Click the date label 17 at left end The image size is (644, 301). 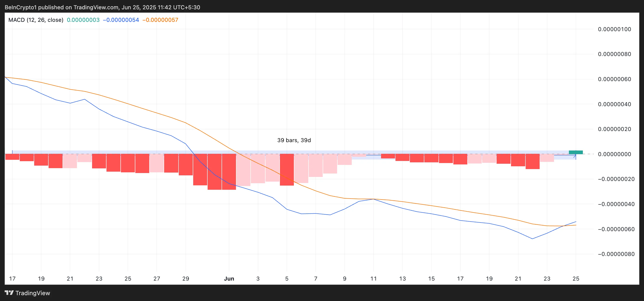pyautogui.click(x=12, y=278)
